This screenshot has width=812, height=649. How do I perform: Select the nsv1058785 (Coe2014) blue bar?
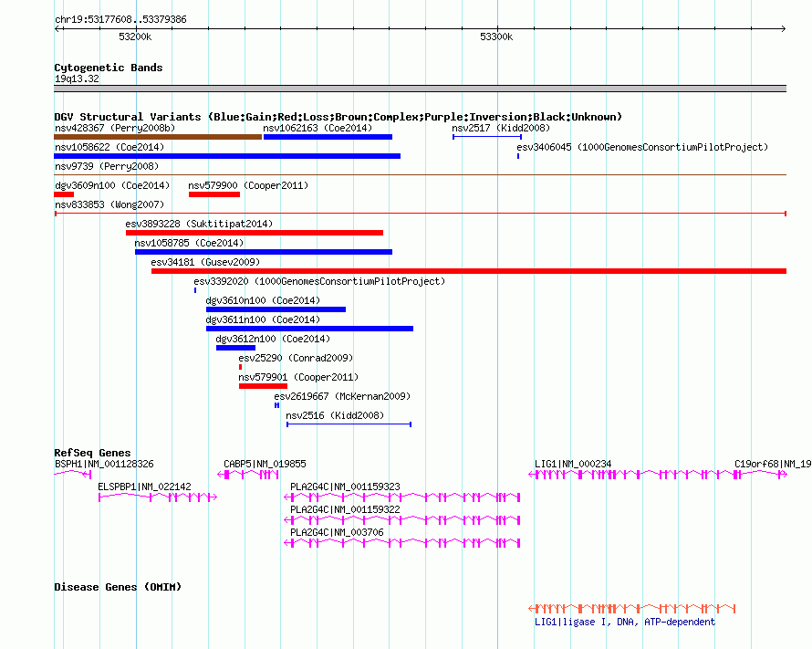click(x=264, y=252)
